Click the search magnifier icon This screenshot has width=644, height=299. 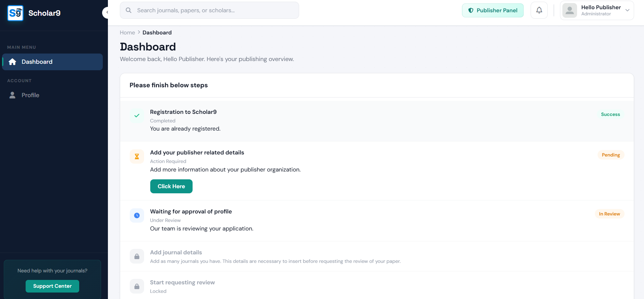click(128, 10)
